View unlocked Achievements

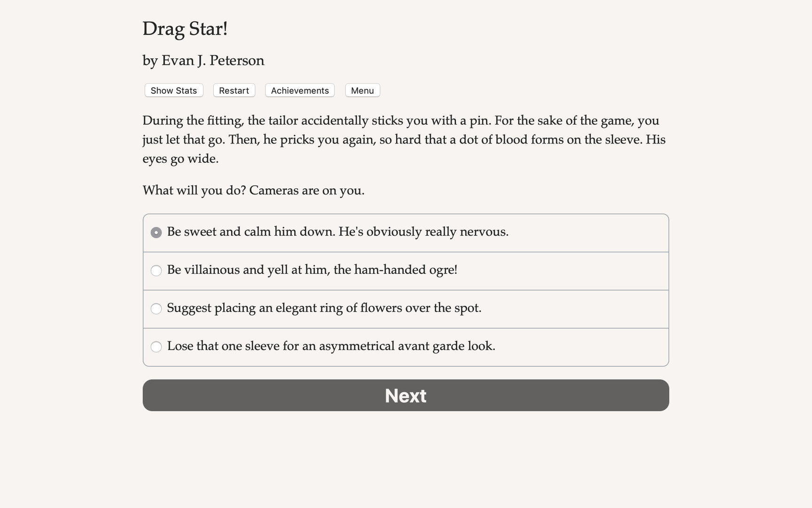pyautogui.click(x=299, y=90)
